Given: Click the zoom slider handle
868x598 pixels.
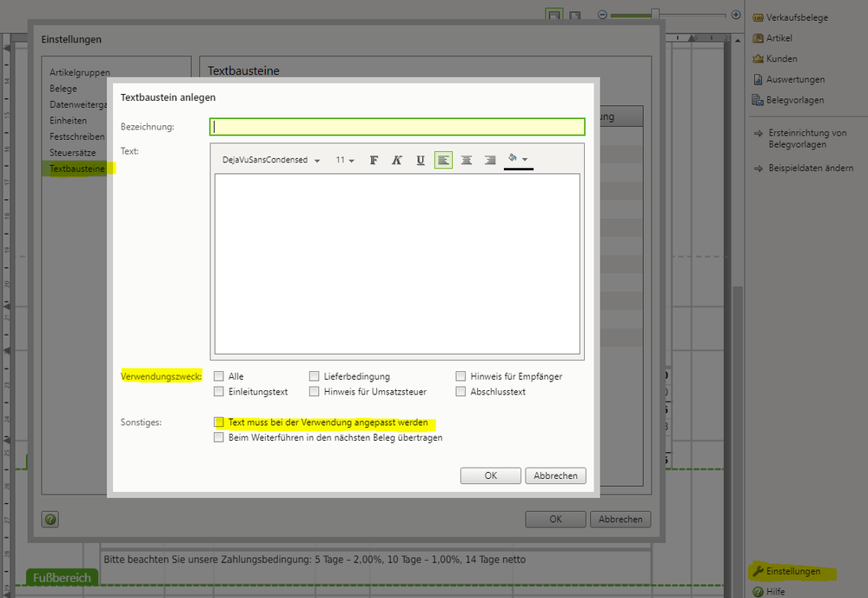Looking at the screenshot, I should pos(656,14).
